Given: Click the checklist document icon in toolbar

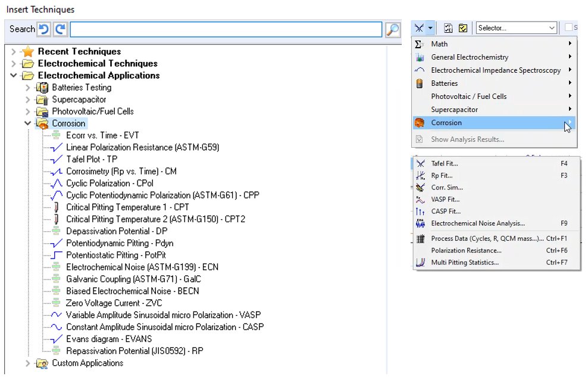Looking at the screenshot, I should pyautogui.click(x=449, y=28).
